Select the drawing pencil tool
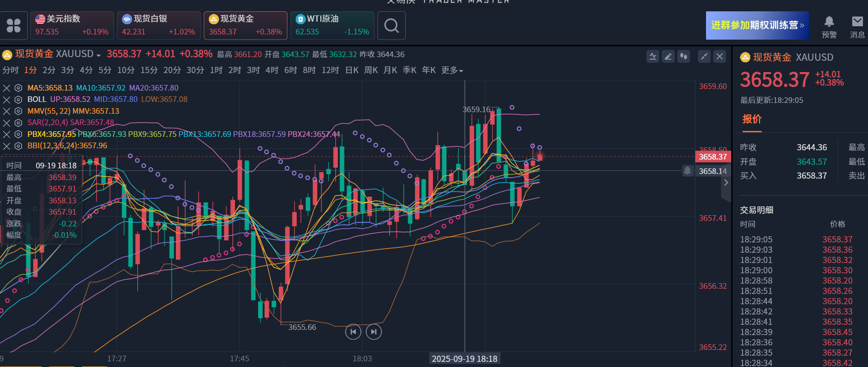 click(x=668, y=57)
